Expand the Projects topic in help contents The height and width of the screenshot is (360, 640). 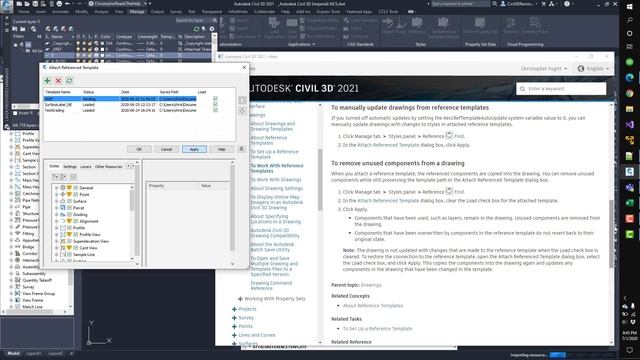pos(234,309)
